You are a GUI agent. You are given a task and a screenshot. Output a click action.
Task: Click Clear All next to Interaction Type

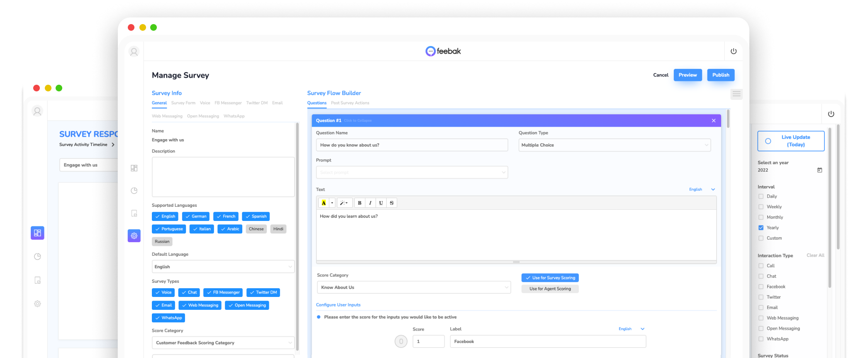pyautogui.click(x=815, y=255)
